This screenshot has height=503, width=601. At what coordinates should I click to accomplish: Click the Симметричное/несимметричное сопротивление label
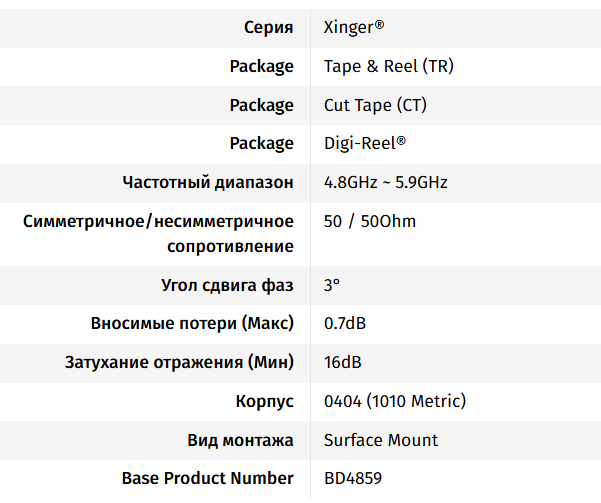159,233
